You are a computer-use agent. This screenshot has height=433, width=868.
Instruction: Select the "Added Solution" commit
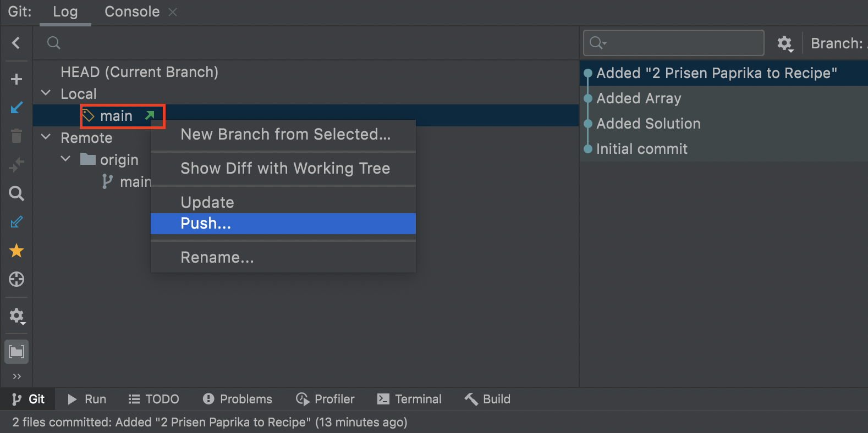coord(648,124)
